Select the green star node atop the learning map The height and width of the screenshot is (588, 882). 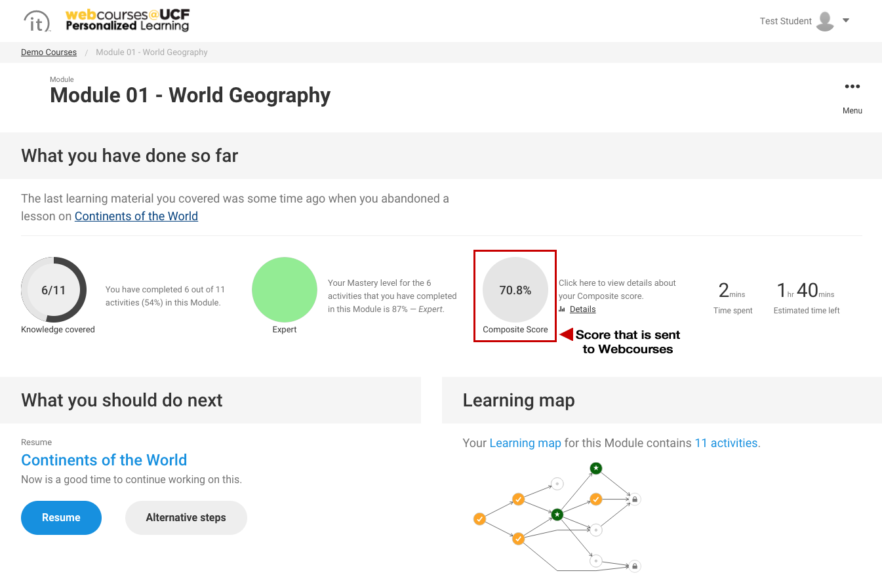(595, 468)
